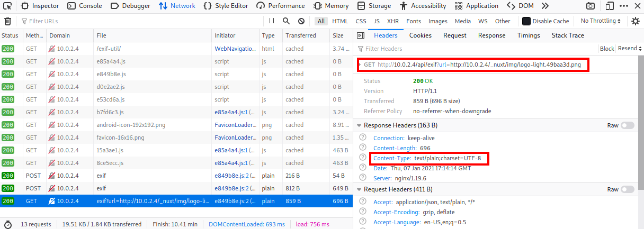Click help icon beside Connection header

[x=363, y=138]
